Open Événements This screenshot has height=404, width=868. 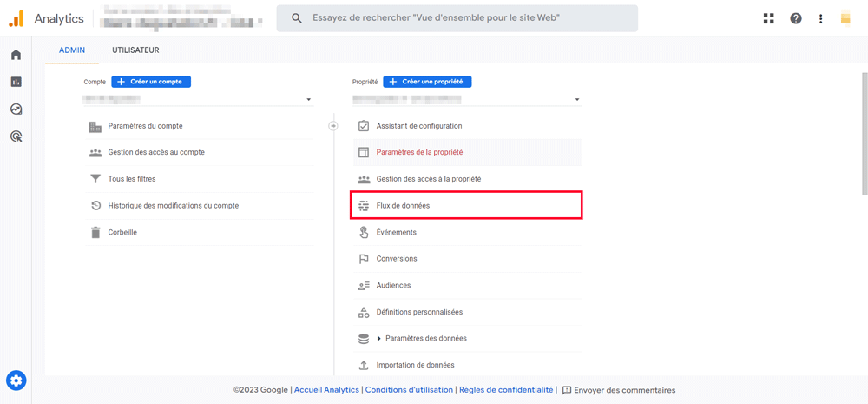[x=468, y=232]
